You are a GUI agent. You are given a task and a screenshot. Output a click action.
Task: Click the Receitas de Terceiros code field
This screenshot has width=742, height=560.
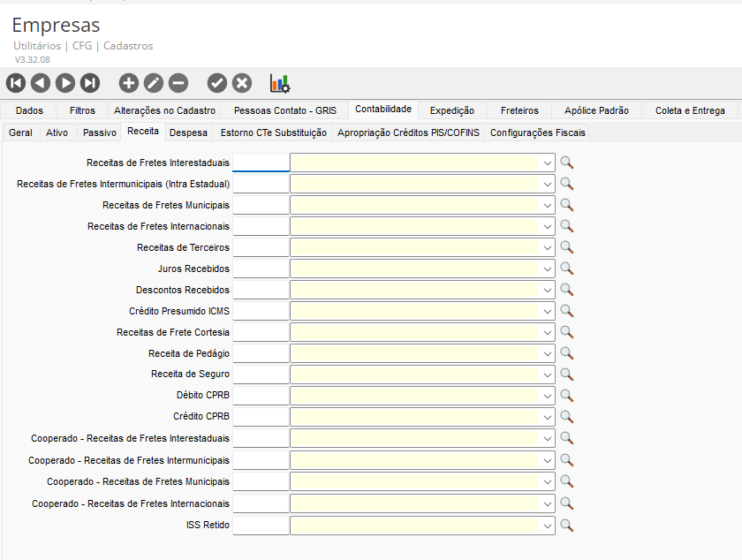pyautogui.click(x=261, y=247)
